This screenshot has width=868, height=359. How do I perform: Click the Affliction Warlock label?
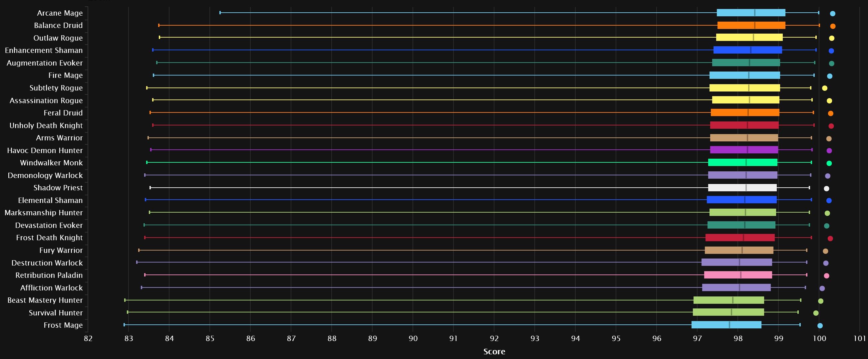point(51,287)
